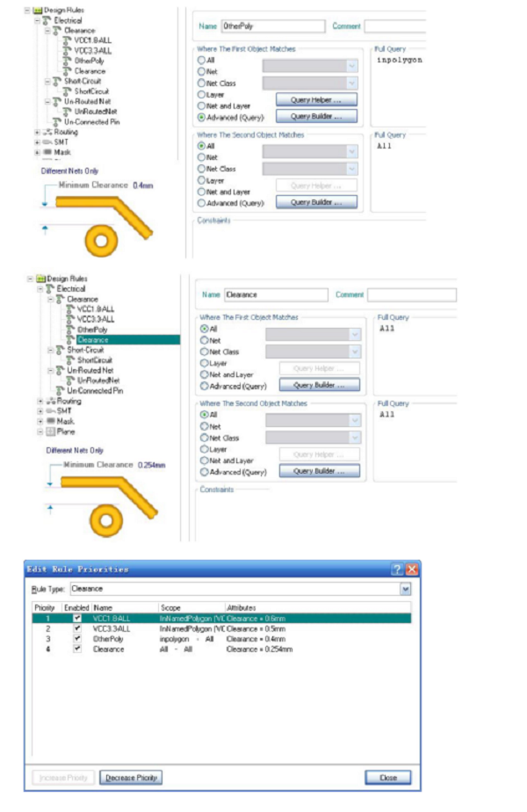Open the Rule Type dropdown in Edit Rule Priorities
The width and height of the screenshot is (527, 812).
[x=405, y=589]
